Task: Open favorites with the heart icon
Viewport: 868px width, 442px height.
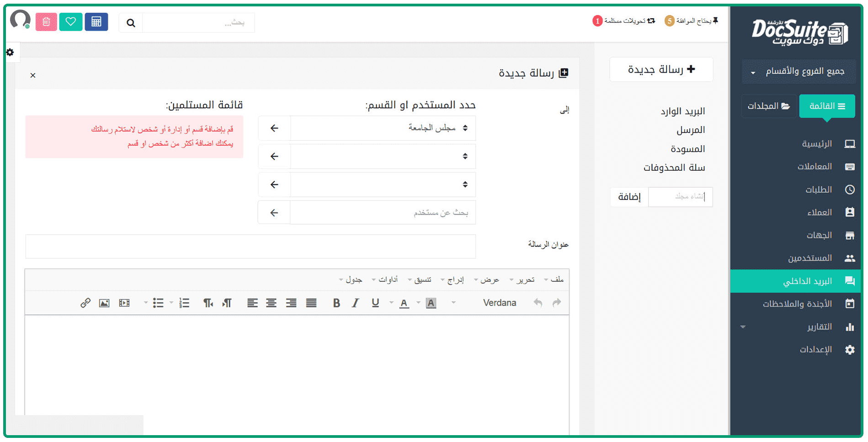Action: pyautogui.click(x=70, y=22)
